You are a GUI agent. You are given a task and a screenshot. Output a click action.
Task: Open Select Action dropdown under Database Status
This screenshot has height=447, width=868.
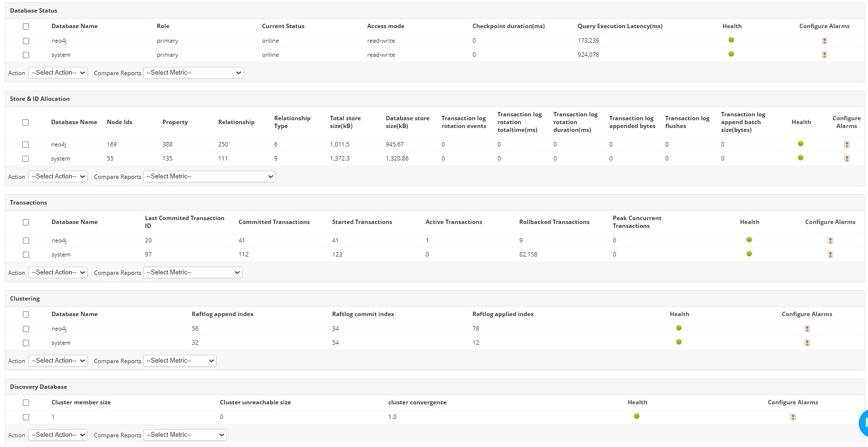58,73
